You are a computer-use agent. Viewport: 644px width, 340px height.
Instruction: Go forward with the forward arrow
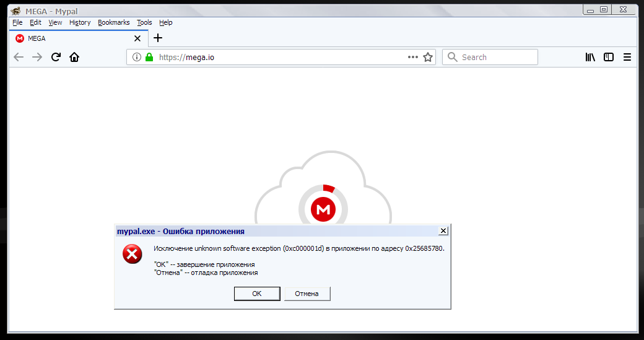click(x=37, y=57)
